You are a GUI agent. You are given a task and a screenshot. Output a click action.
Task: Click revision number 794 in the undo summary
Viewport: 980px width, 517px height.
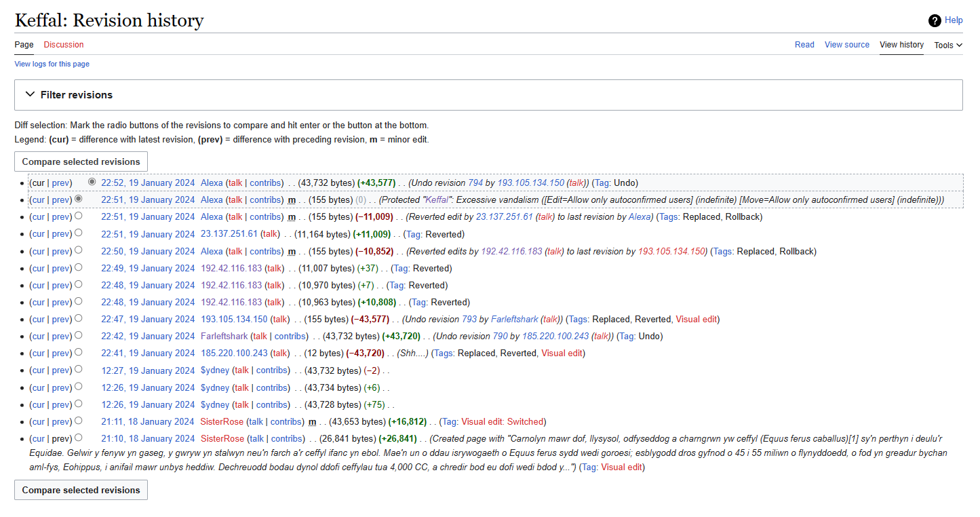(476, 183)
